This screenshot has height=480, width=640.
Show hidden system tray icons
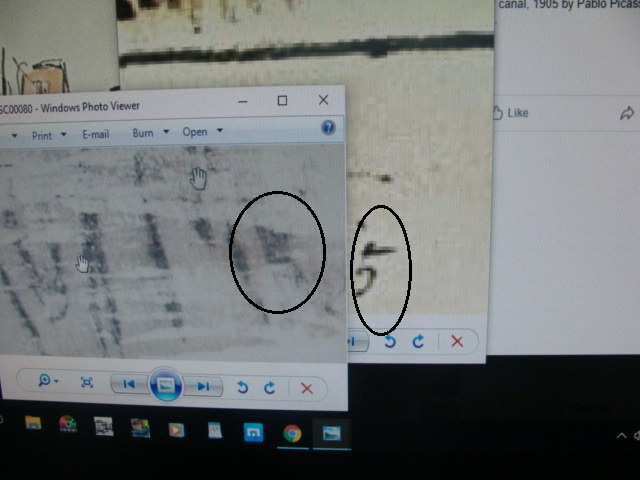click(622, 435)
